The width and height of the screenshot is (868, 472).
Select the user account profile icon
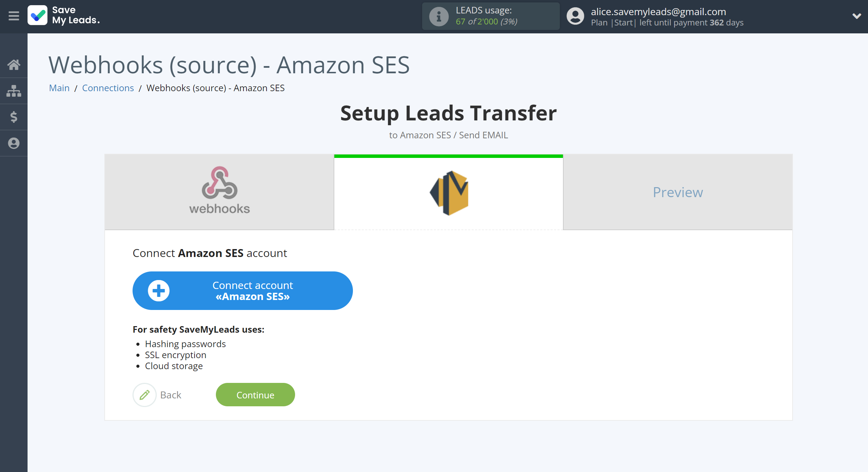pos(576,16)
